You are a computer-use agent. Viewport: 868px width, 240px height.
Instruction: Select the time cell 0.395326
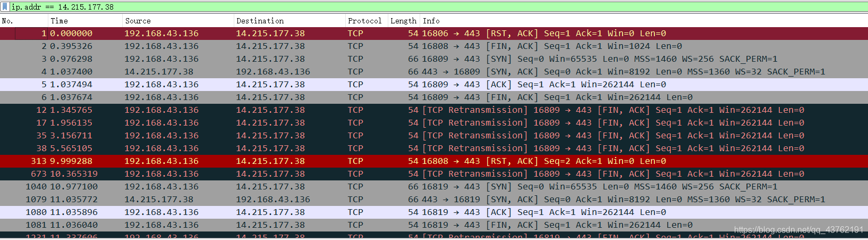tap(71, 46)
